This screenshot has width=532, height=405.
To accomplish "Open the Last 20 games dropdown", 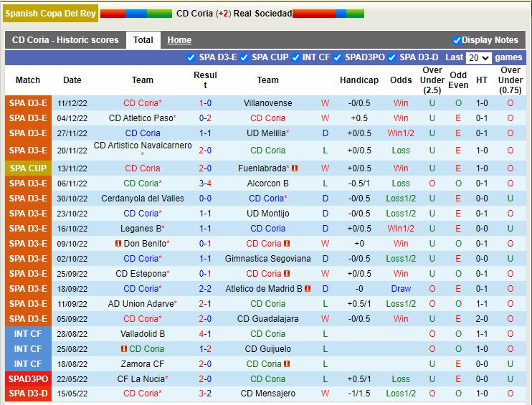I will pyautogui.click(x=478, y=57).
